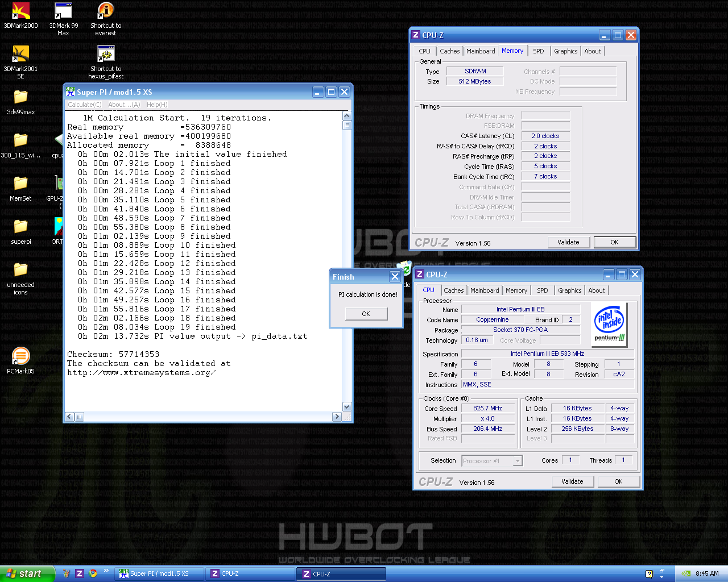Open About tab in lower CPU-Z window
The height and width of the screenshot is (582, 728).
(597, 290)
